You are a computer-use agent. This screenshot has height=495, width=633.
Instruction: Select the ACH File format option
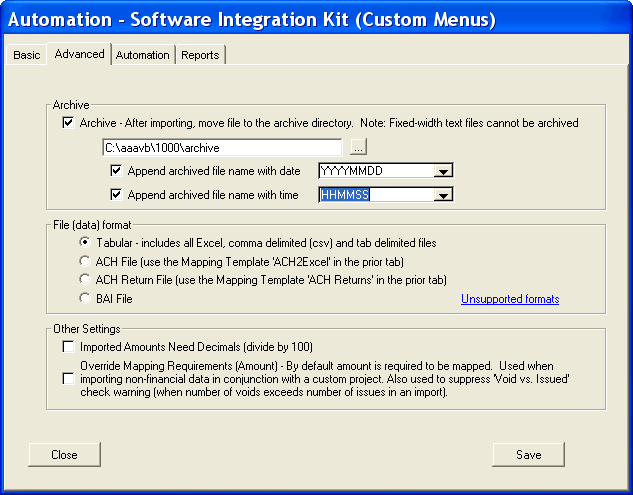tap(85, 261)
